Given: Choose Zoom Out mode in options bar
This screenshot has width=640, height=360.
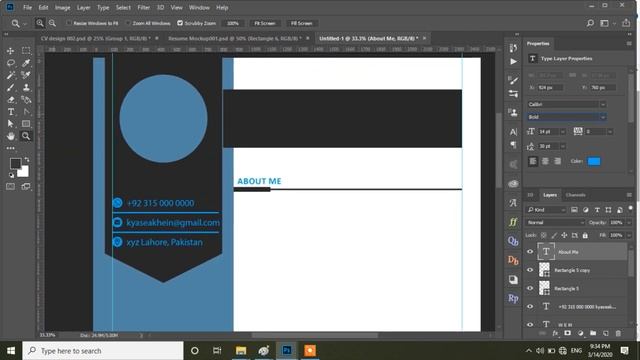Looking at the screenshot, I should point(52,23).
